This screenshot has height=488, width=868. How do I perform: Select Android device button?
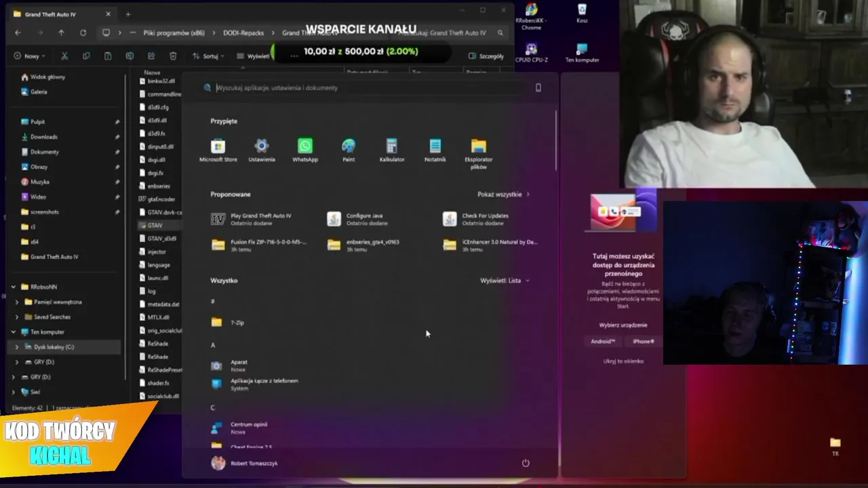point(603,342)
